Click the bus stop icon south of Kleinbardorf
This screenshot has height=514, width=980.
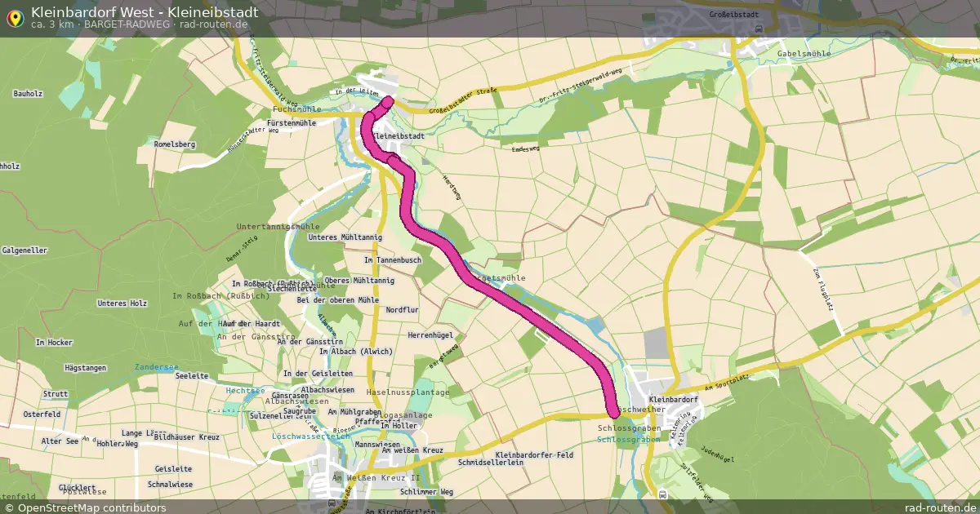tap(661, 494)
